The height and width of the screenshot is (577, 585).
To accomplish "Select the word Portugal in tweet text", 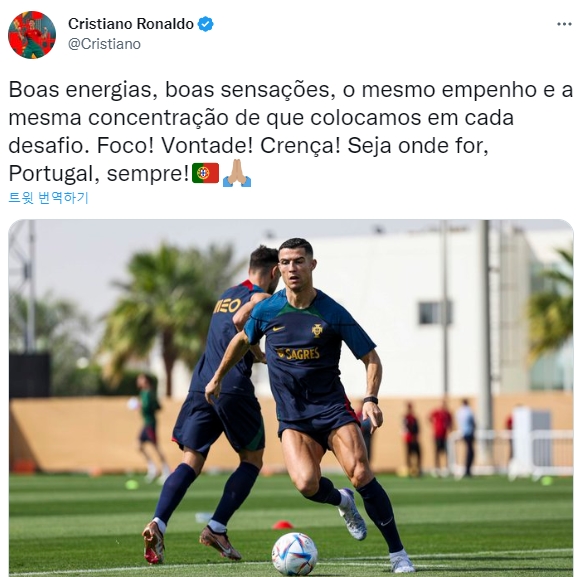I will [x=53, y=173].
